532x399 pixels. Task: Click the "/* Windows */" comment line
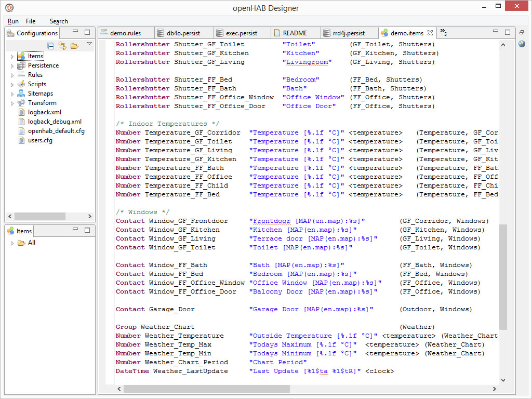(142, 212)
